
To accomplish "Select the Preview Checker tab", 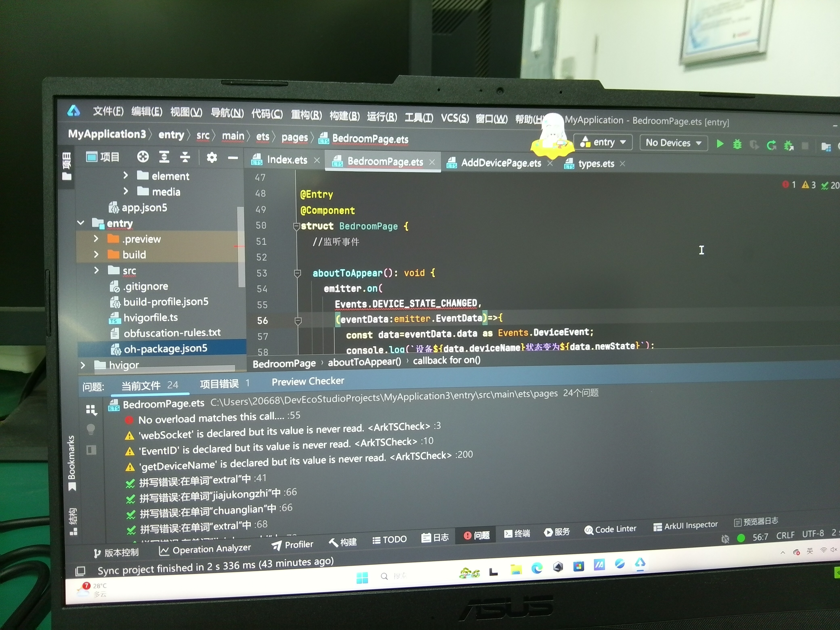I will [308, 381].
